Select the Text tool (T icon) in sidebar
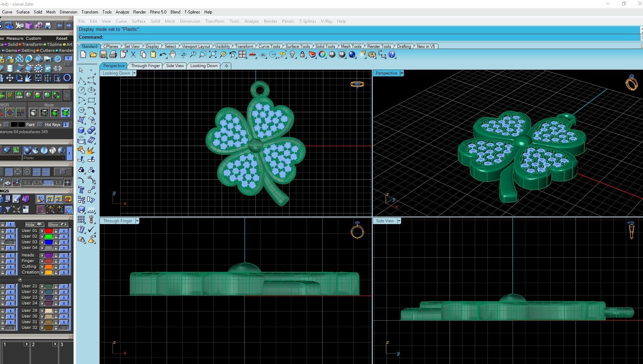The width and height of the screenshot is (643, 364). [81, 190]
